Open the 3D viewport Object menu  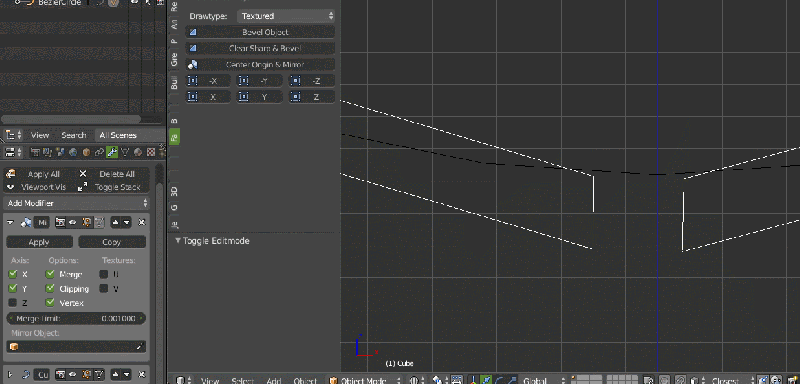(x=305, y=380)
